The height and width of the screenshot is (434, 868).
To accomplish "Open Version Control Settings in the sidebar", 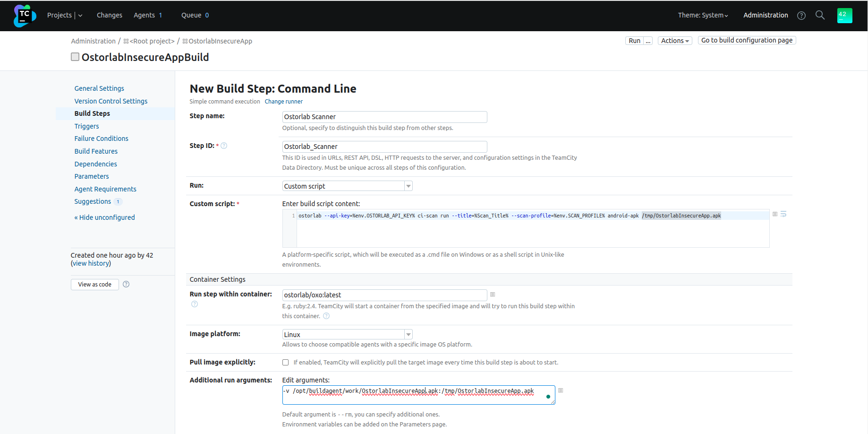I will pos(111,101).
